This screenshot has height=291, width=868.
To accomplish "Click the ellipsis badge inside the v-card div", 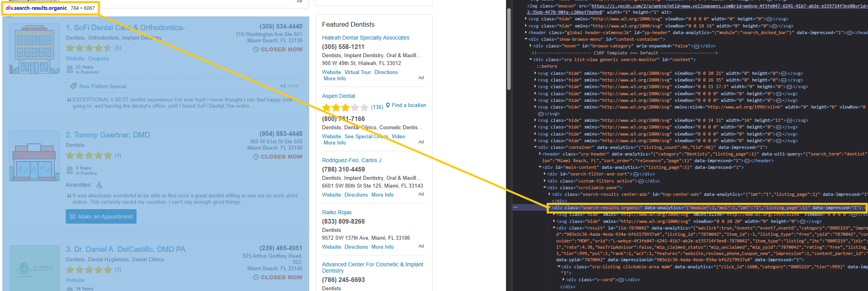I will pos(621,280).
